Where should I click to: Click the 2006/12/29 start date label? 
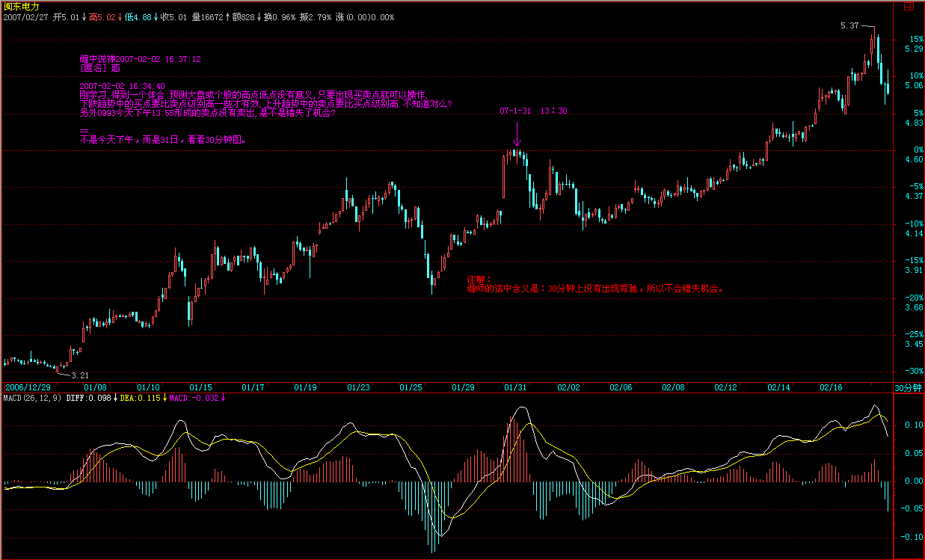point(27,387)
